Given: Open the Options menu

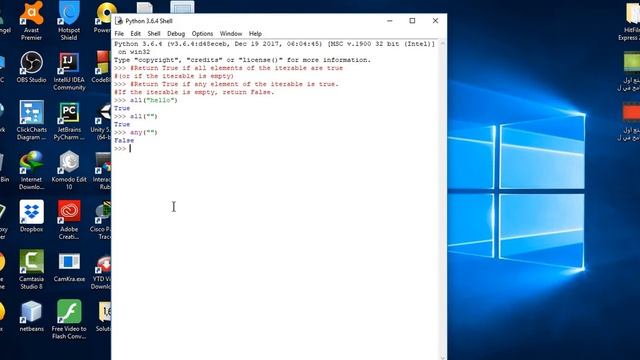Looking at the screenshot, I should [202, 33].
